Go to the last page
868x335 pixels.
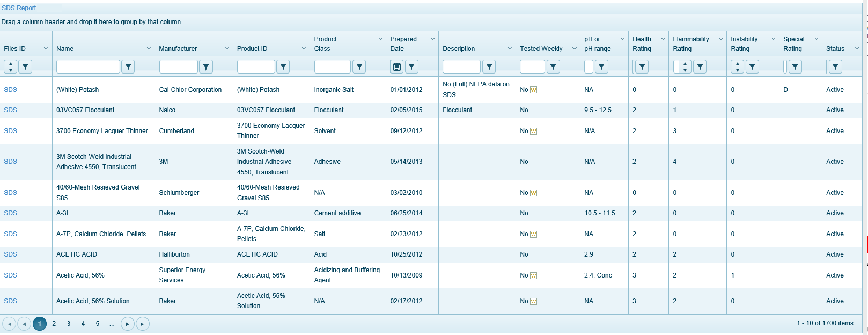[x=142, y=324]
